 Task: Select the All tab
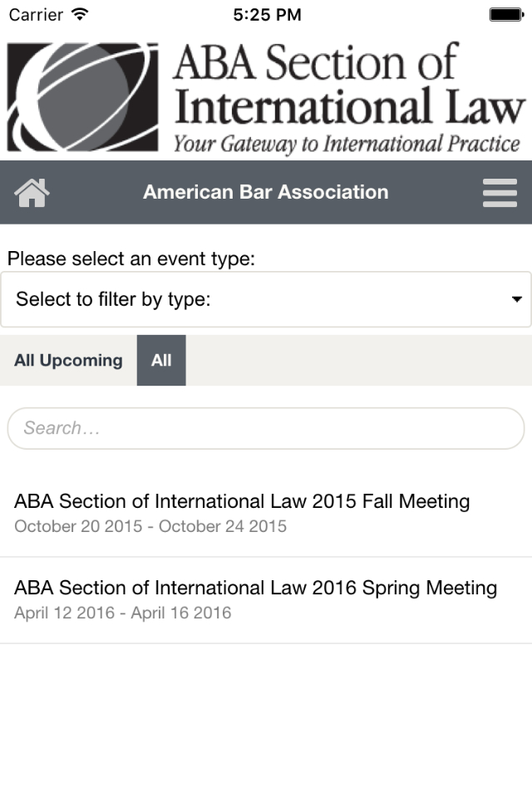pyautogui.click(x=161, y=360)
